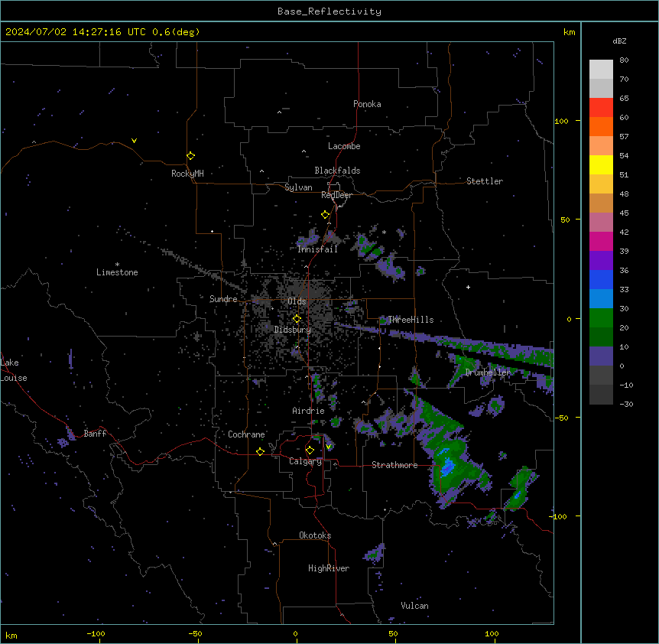Click the Calgary city label
This screenshot has height=644, width=659.
coord(306,461)
